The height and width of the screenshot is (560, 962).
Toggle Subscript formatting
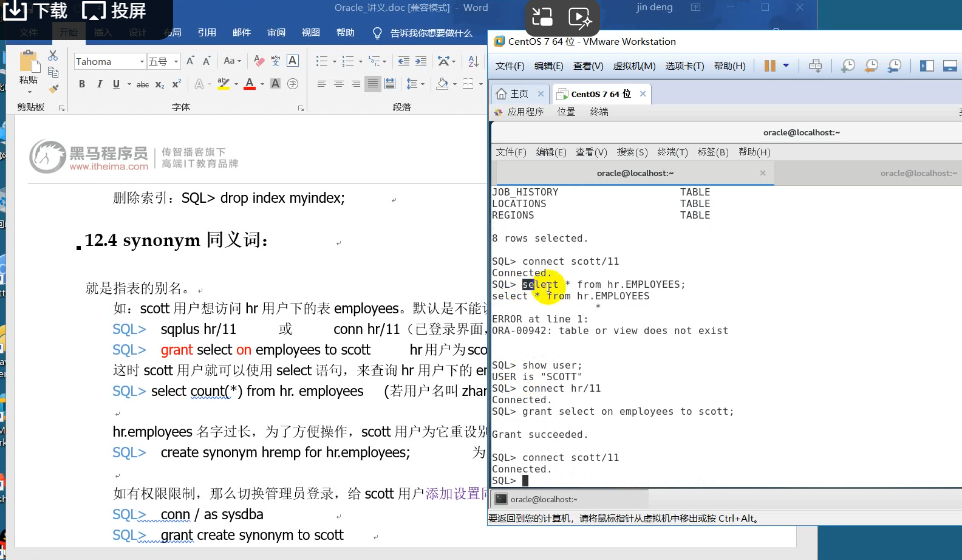click(160, 84)
